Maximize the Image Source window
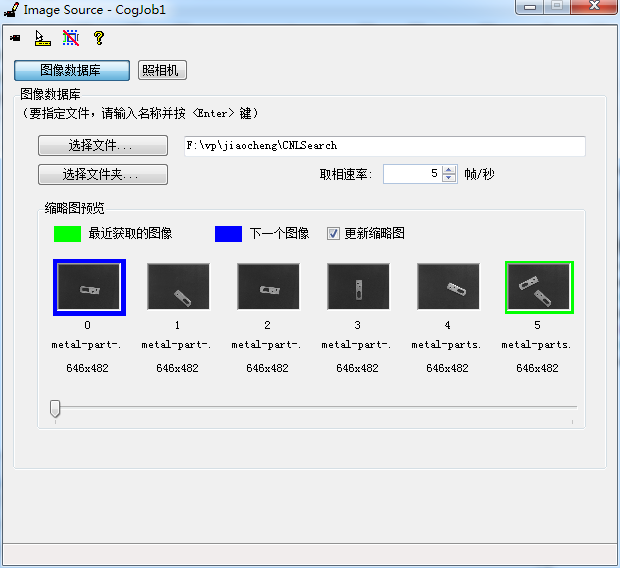Image resolution: width=620 pixels, height=568 pixels. point(557,6)
